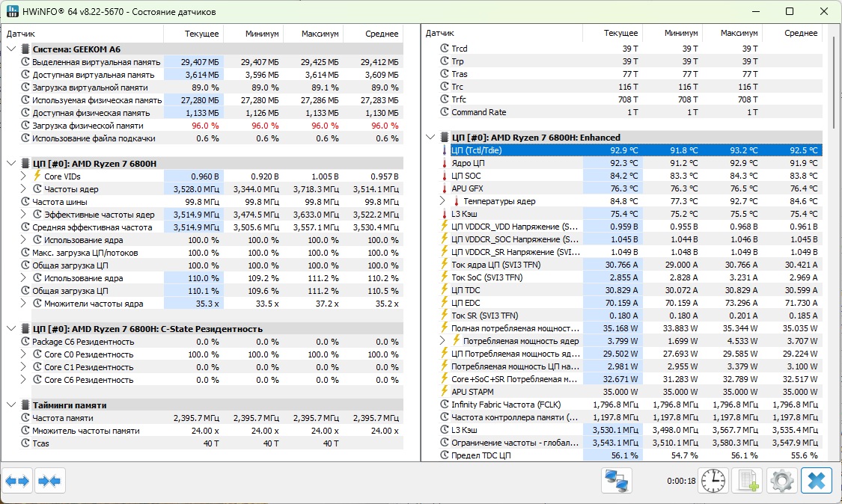Viewport: 842px width, 504px height.
Task: Click the HWiNFO app icon in title bar
Action: [x=13, y=12]
